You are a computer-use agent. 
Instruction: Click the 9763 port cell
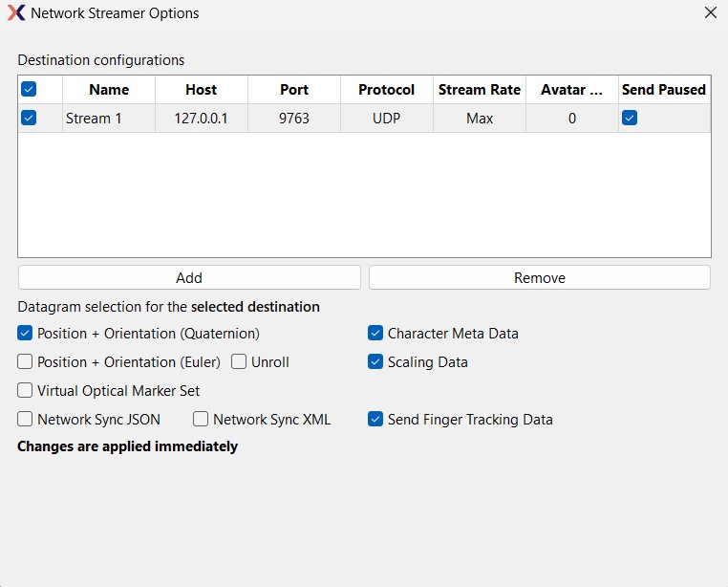pyautogui.click(x=293, y=119)
